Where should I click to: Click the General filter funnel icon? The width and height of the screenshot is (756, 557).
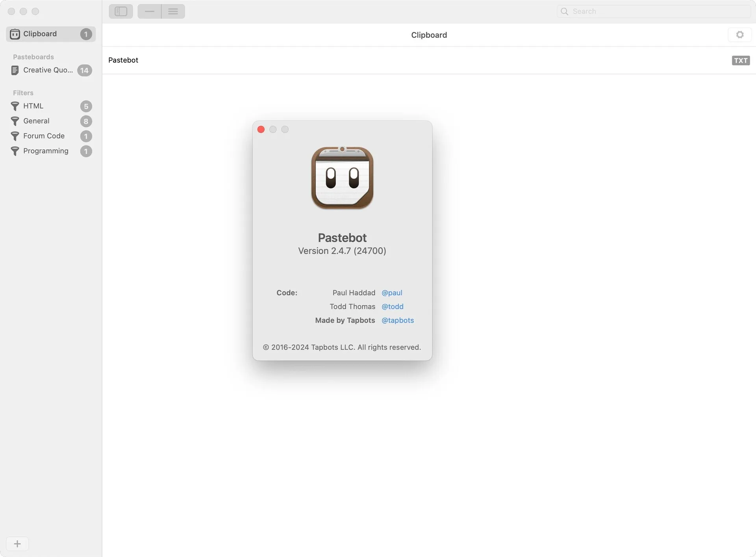pos(15,121)
